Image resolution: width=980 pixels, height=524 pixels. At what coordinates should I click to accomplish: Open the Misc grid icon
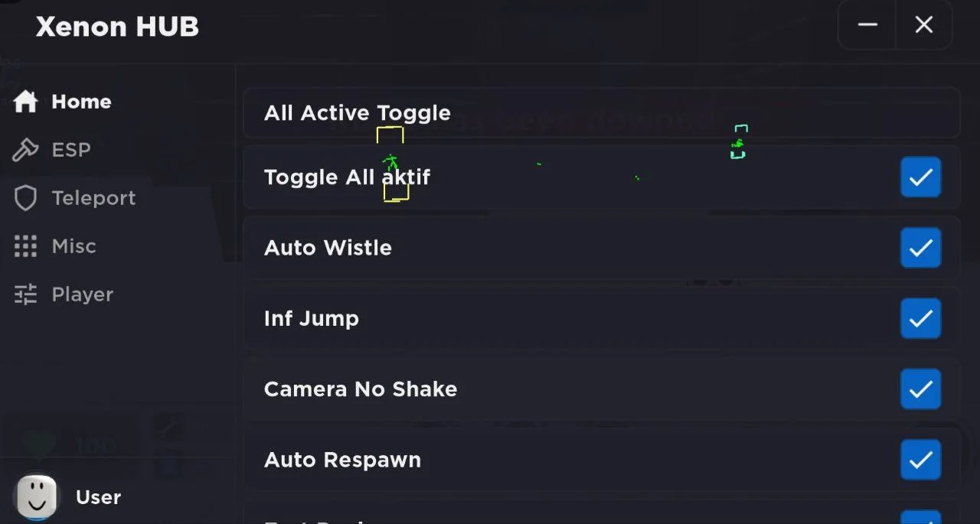(x=25, y=246)
